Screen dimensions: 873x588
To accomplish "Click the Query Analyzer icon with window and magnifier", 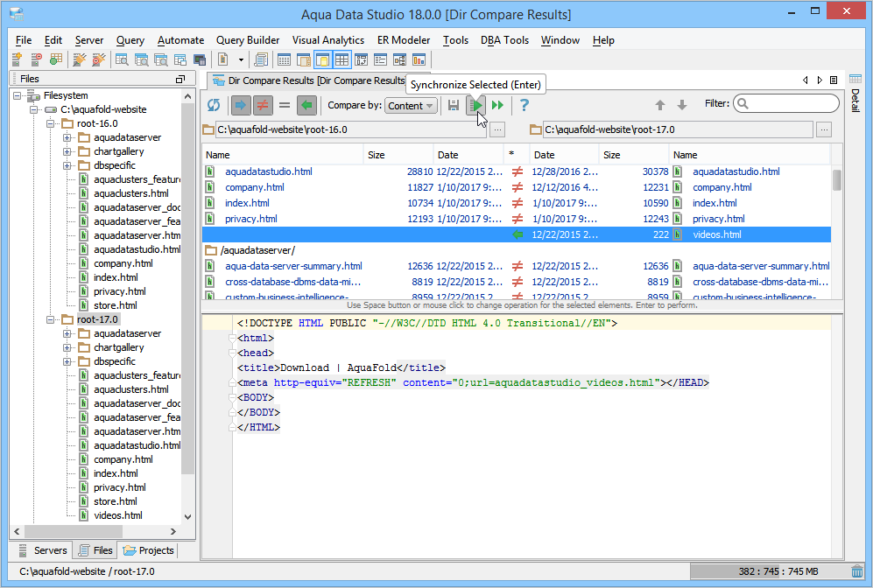I will 122,59.
